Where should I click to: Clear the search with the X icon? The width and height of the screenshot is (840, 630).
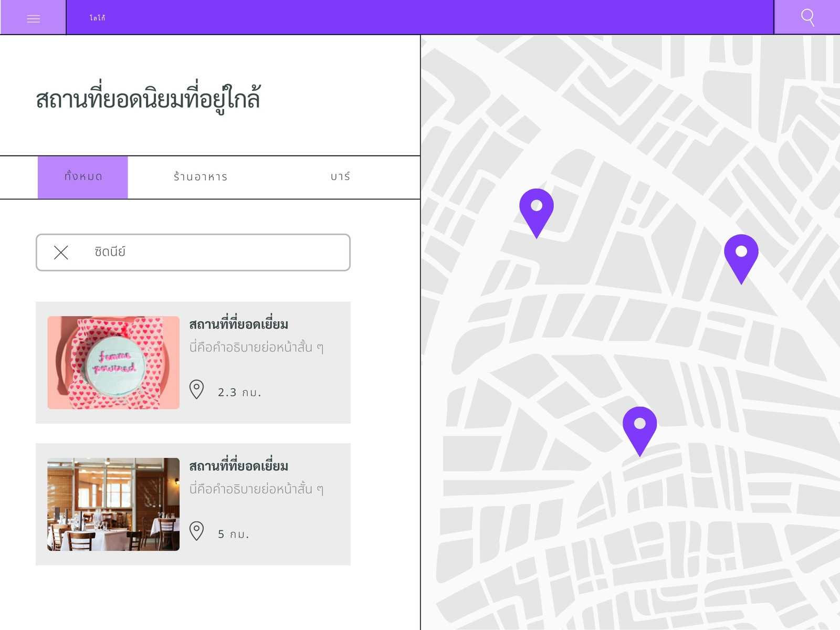(61, 253)
